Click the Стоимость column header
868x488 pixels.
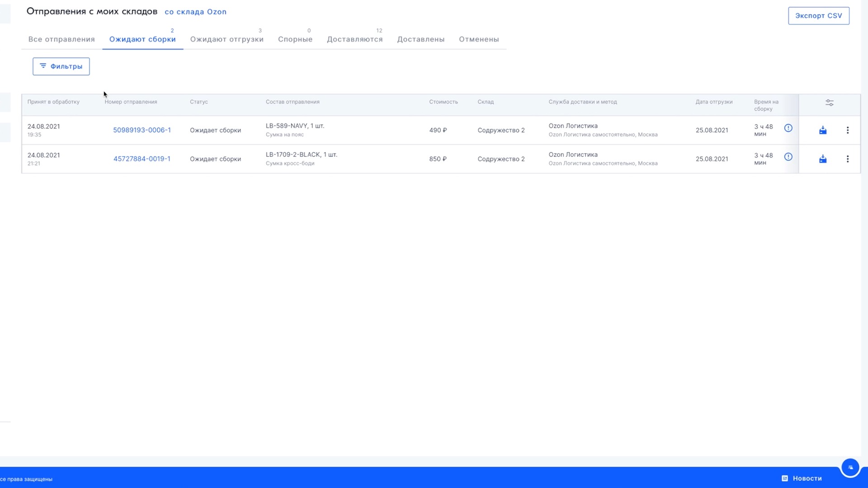point(443,102)
